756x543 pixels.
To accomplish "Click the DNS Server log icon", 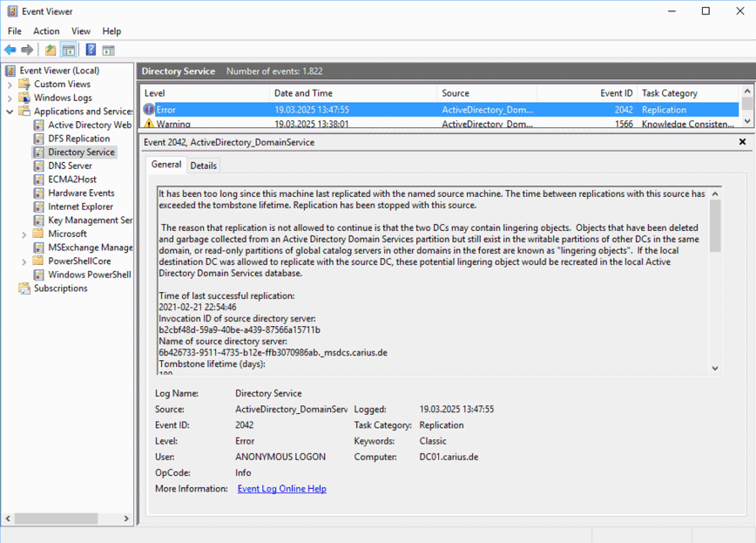I will click(39, 166).
